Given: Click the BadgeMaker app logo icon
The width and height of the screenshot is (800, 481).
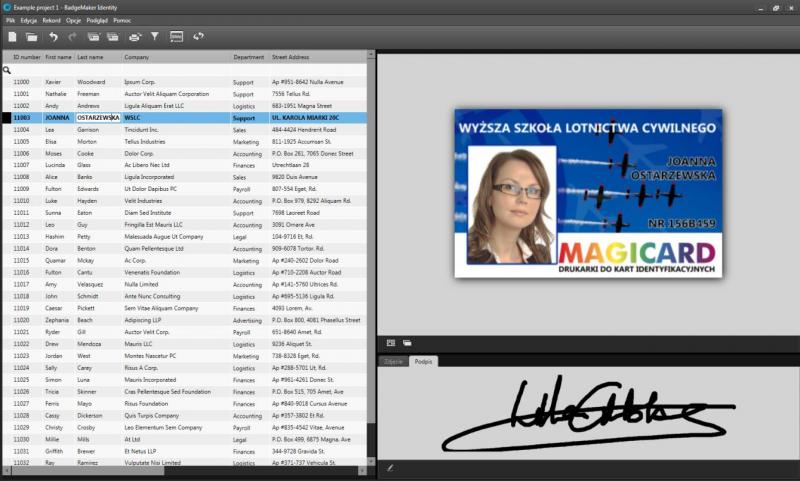Looking at the screenshot, I should click(7, 7).
